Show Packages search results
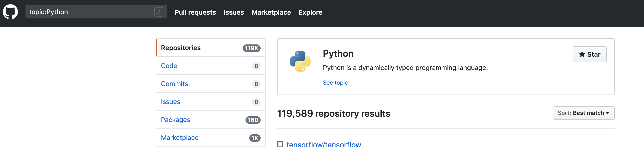The height and width of the screenshot is (147, 644). [175, 120]
